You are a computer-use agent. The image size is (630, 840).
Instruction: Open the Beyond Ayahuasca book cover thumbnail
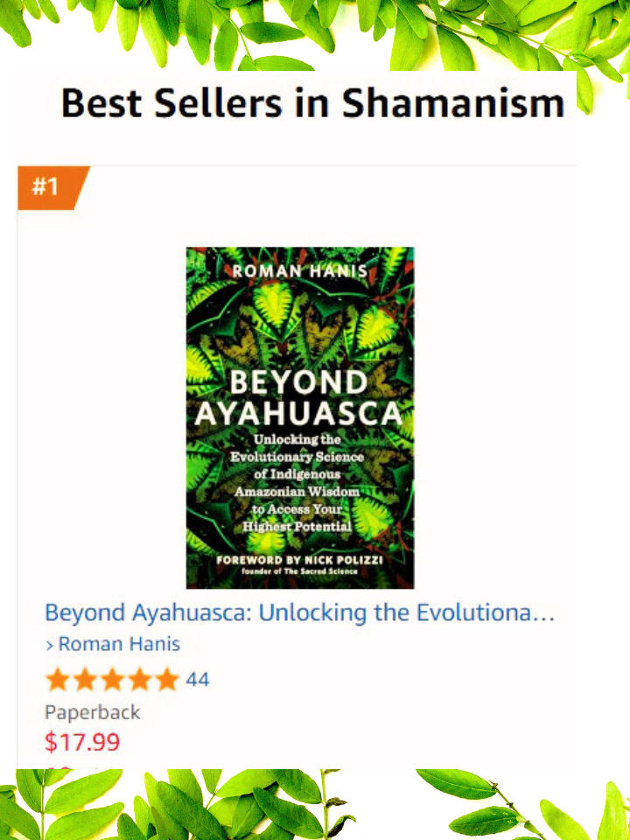(300, 418)
